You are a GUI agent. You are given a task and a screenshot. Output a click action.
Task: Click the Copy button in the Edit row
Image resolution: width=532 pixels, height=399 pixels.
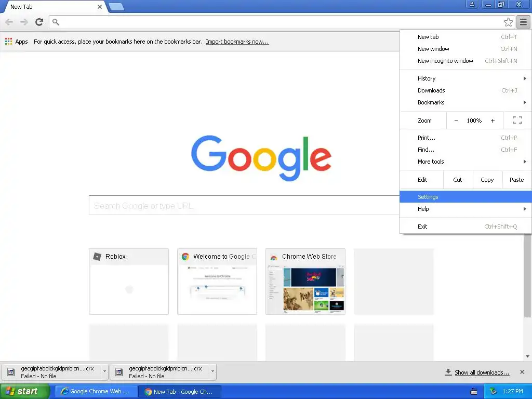487,180
